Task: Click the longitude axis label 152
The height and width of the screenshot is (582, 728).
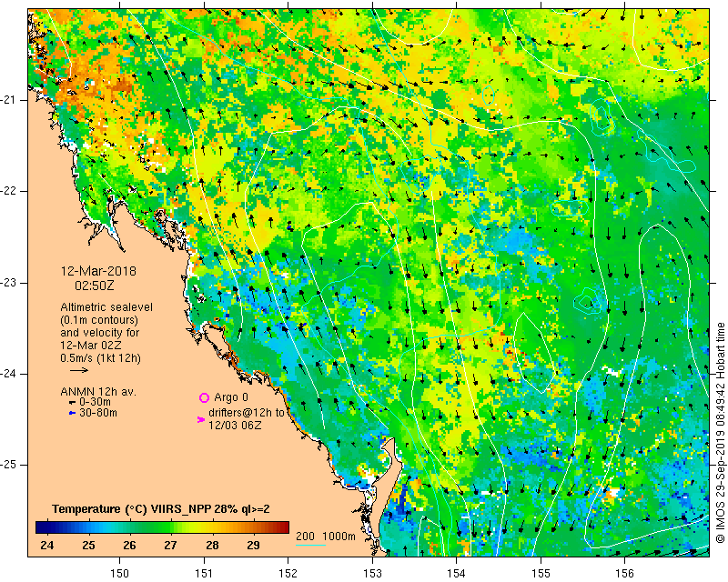Action: pos(288,574)
